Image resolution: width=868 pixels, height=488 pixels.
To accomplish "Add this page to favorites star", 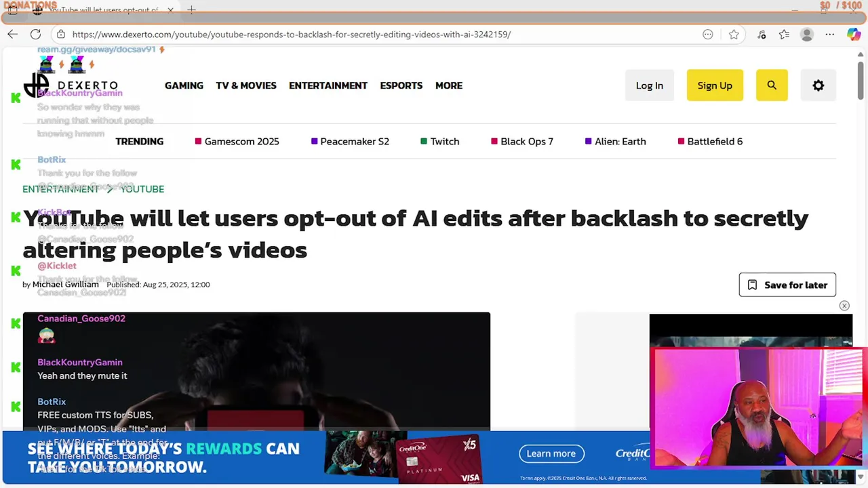I will [734, 34].
